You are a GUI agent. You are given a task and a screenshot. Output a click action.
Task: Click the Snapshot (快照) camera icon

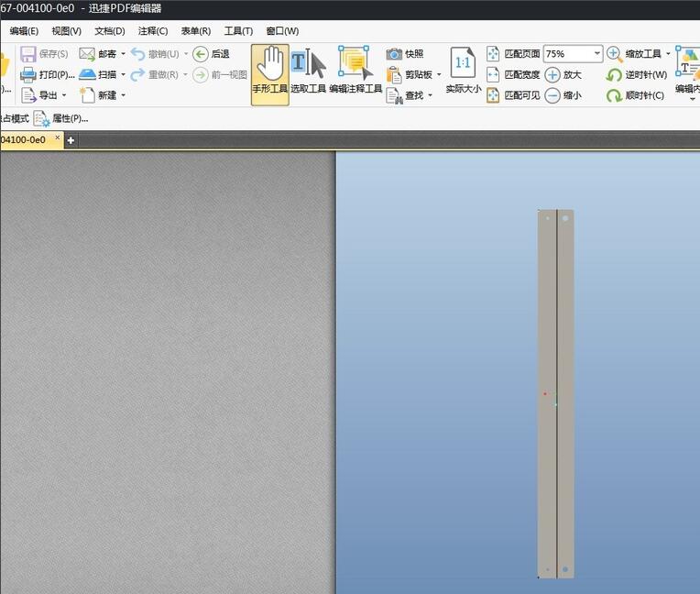click(x=394, y=54)
